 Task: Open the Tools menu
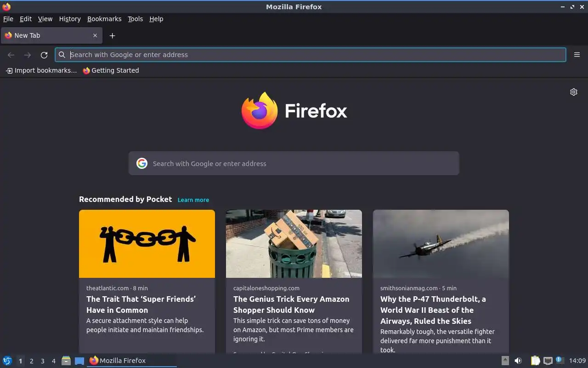[136, 19]
